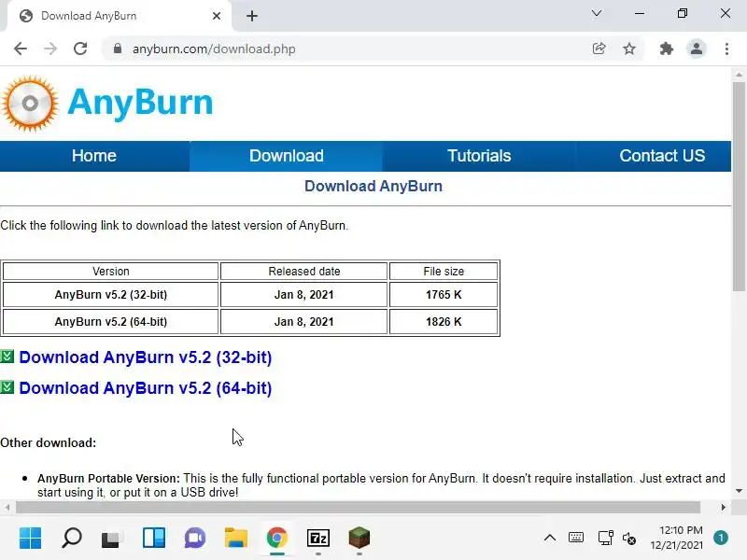Click green icon beside 32-bit download
The width and height of the screenshot is (747, 560).
click(x=7, y=357)
